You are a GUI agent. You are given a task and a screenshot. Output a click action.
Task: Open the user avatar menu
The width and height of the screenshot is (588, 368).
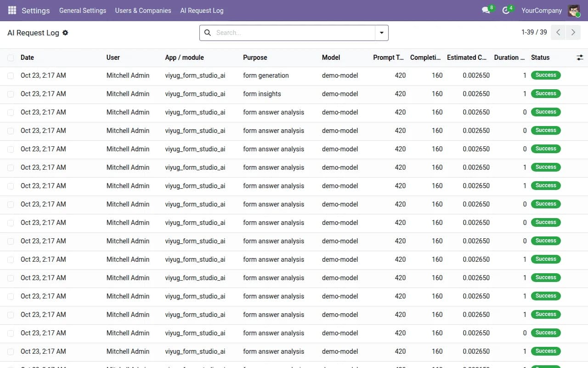tap(574, 10)
